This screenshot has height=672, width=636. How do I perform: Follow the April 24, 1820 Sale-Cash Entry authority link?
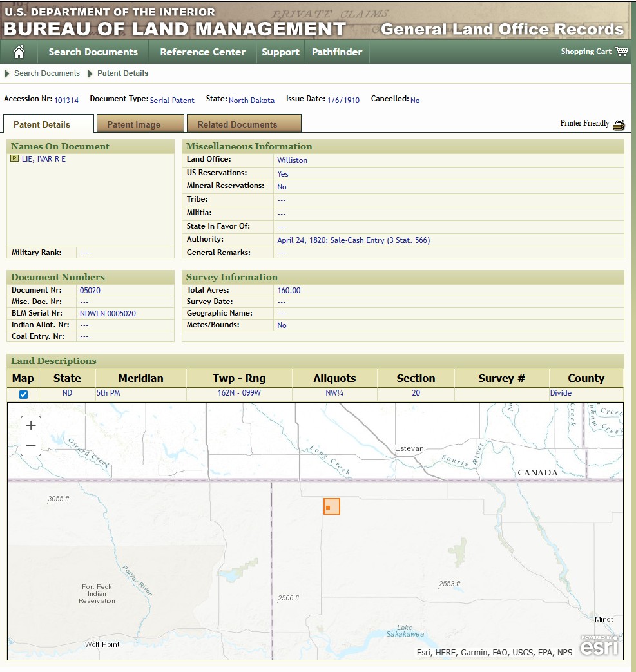[x=353, y=240]
